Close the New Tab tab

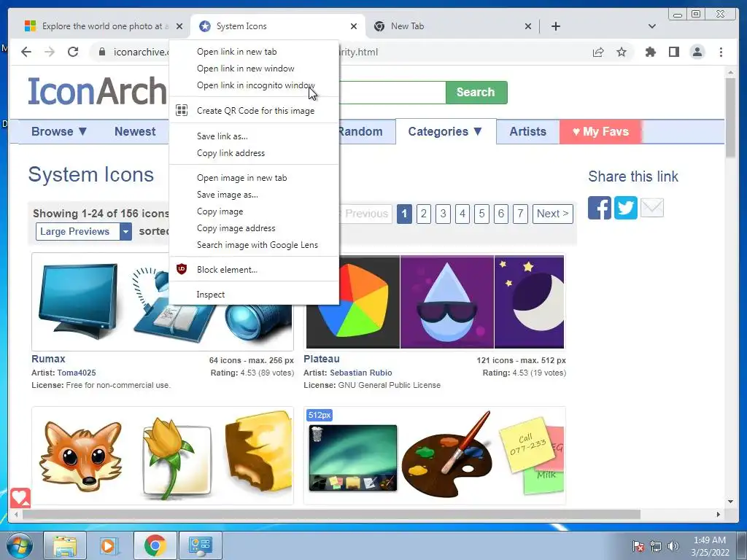[x=528, y=26]
